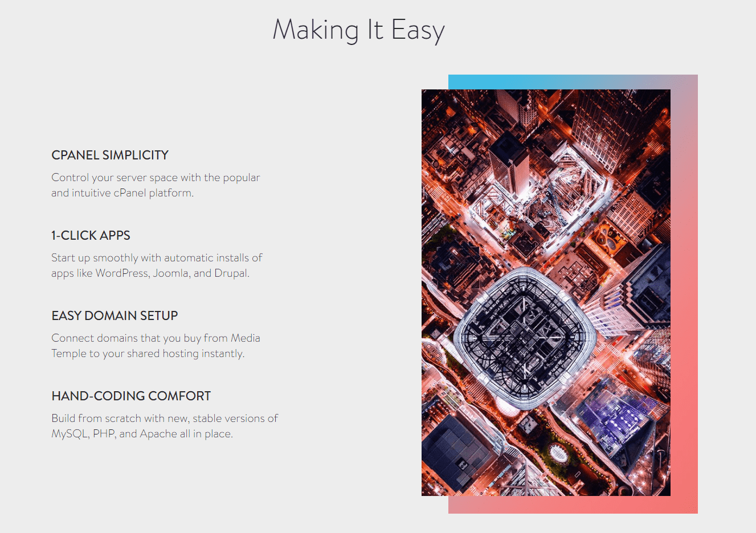Click the Media Temple domains description text
Viewport: 756px width, 533px height.
(156, 346)
